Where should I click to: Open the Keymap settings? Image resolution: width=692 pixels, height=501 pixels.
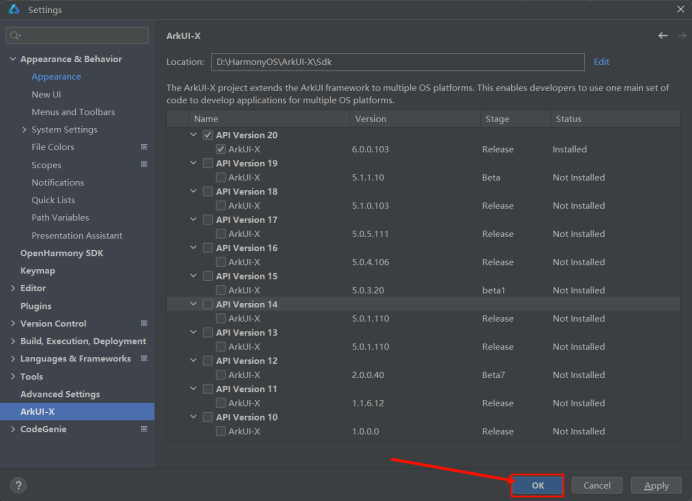pyautogui.click(x=38, y=271)
